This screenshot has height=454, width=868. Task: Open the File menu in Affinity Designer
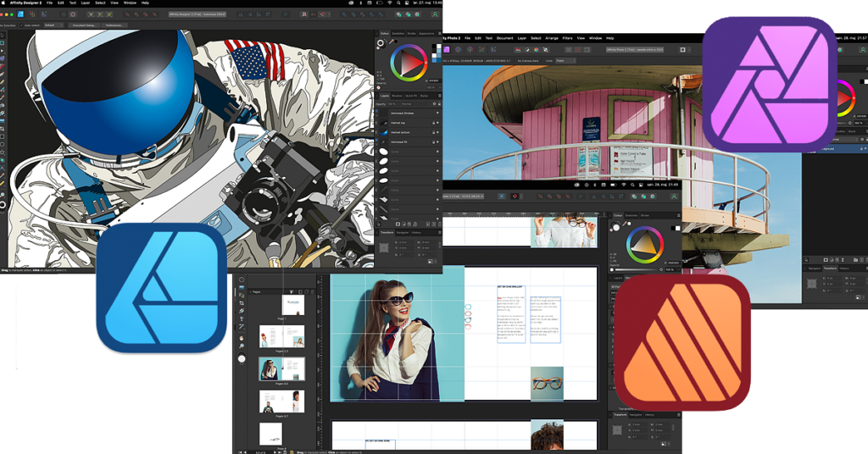[49, 3]
